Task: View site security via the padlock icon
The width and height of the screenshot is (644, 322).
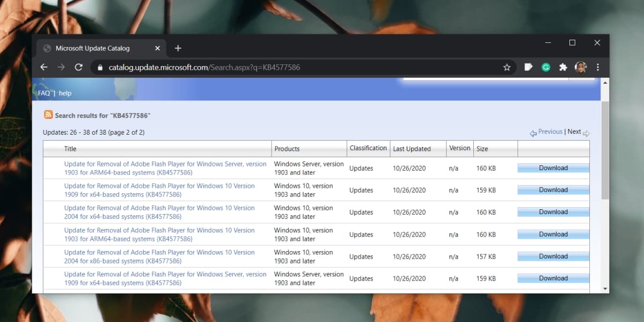Action: (100, 67)
